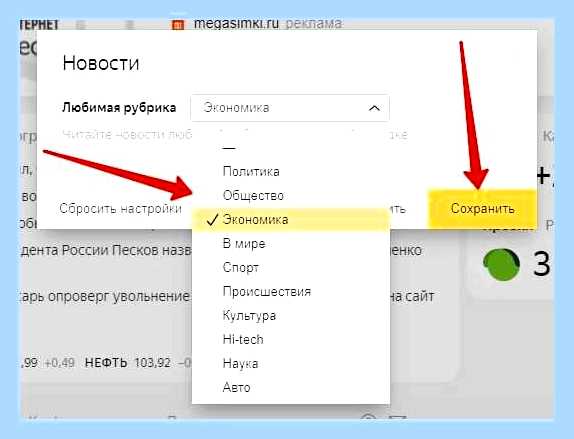Viewport: 574px width, 439px height.
Task: Collapse the Любимая рубрика combo box
Action: coord(290,108)
